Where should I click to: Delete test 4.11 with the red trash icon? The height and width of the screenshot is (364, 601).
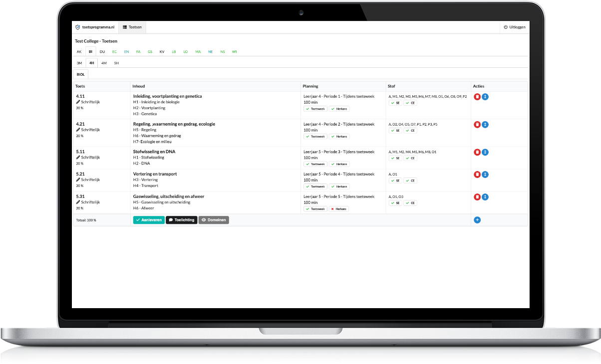click(477, 97)
